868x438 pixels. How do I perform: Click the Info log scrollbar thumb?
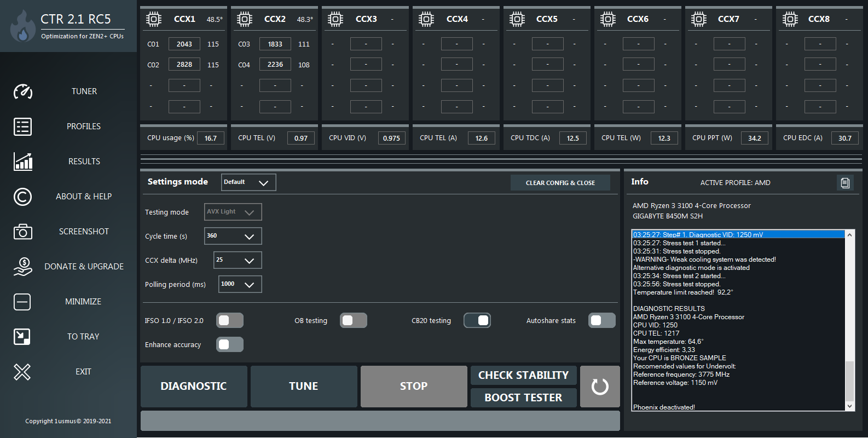(849, 382)
